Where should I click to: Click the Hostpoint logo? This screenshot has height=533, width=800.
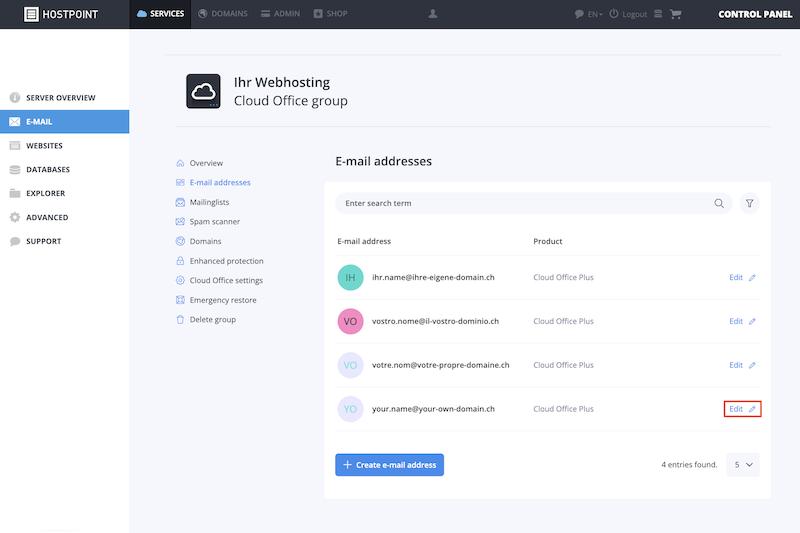(x=61, y=14)
